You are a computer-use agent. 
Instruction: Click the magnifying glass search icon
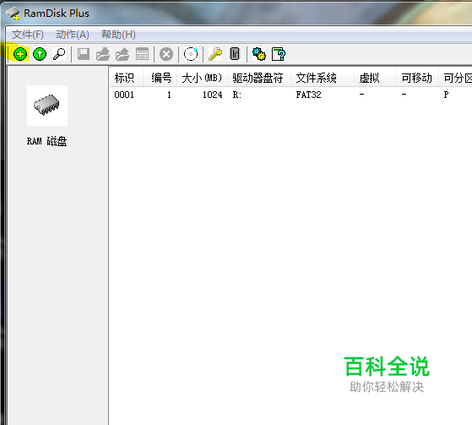[x=59, y=54]
